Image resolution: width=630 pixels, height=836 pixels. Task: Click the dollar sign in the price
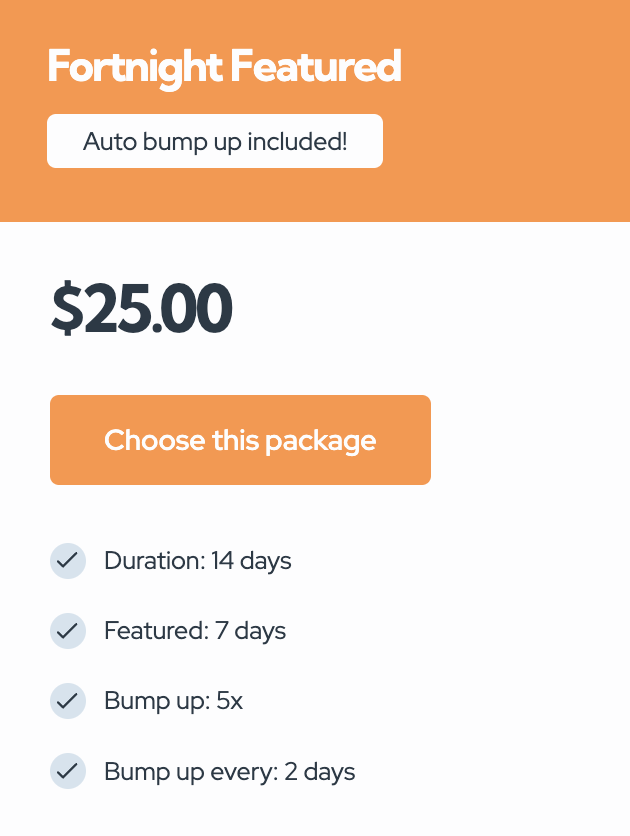(67, 309)
